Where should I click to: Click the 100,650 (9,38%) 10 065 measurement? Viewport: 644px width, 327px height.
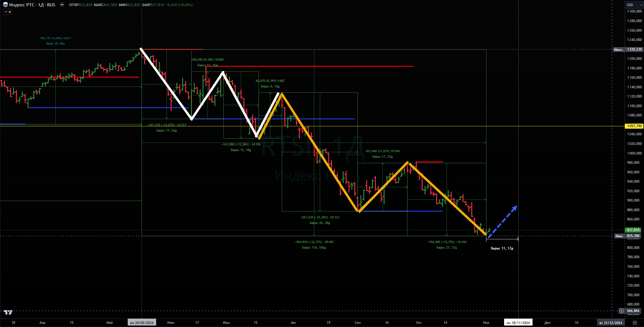point(208,60)
